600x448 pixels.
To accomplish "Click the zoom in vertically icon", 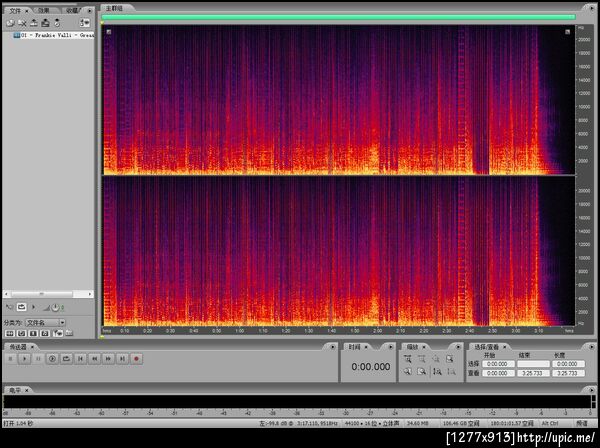I will 437,371.
